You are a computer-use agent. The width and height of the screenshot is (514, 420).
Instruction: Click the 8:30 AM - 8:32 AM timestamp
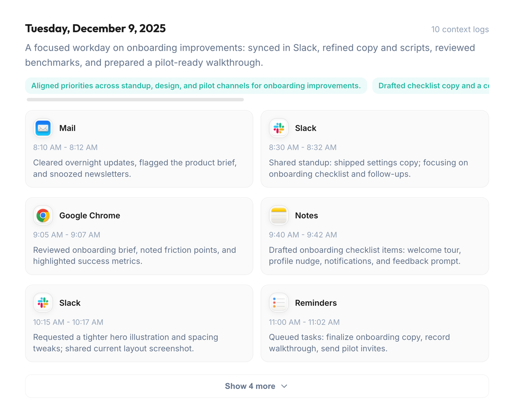(x=303, y=147)
